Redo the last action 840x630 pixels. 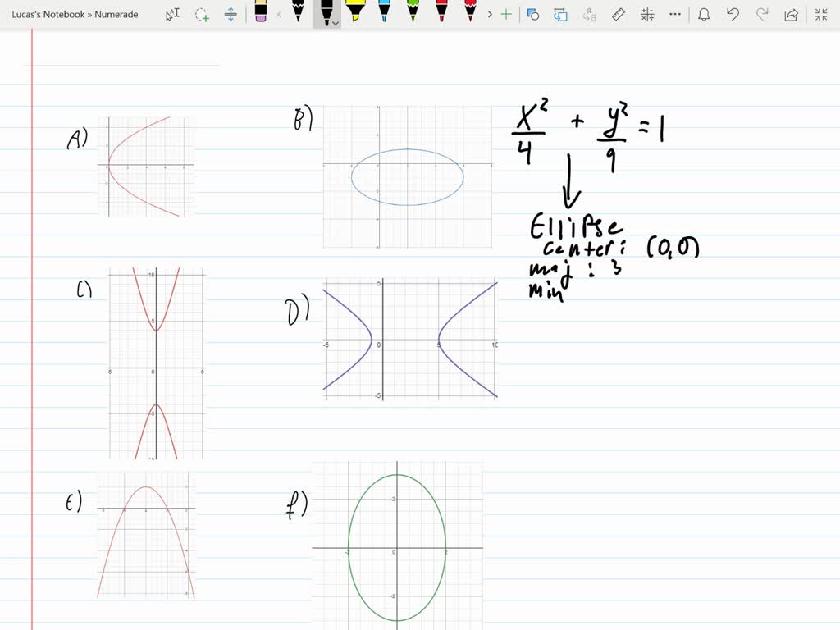tap(763, 14)
